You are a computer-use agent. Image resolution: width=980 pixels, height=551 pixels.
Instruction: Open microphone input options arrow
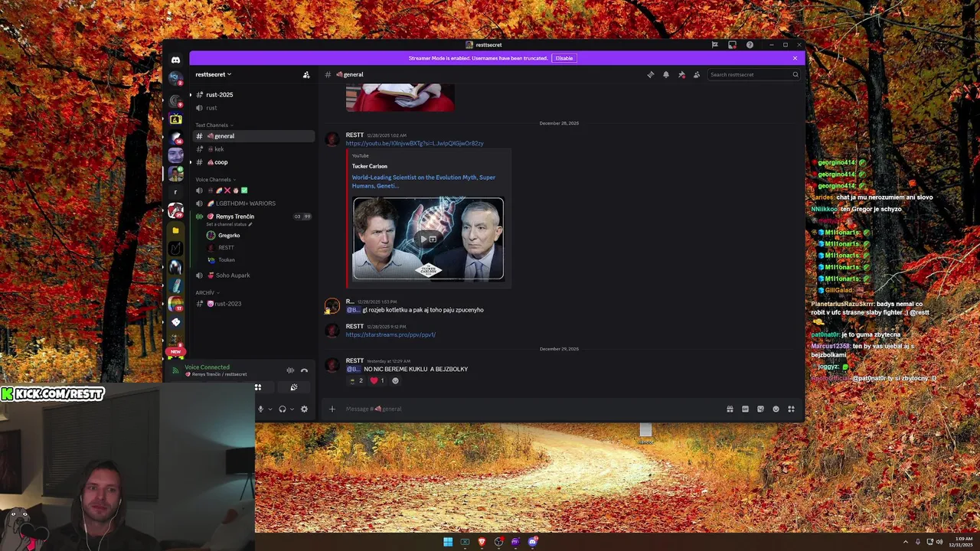pos(269,409)
